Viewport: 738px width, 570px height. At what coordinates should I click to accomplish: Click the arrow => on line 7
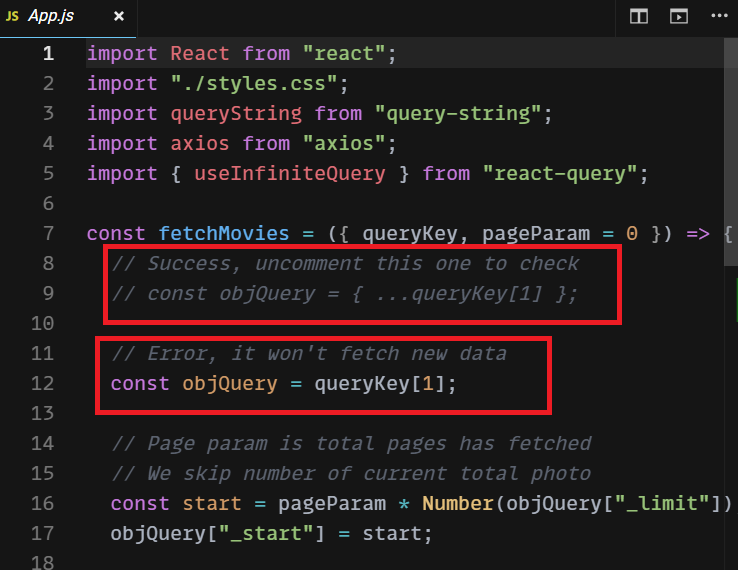click(698, 234)
